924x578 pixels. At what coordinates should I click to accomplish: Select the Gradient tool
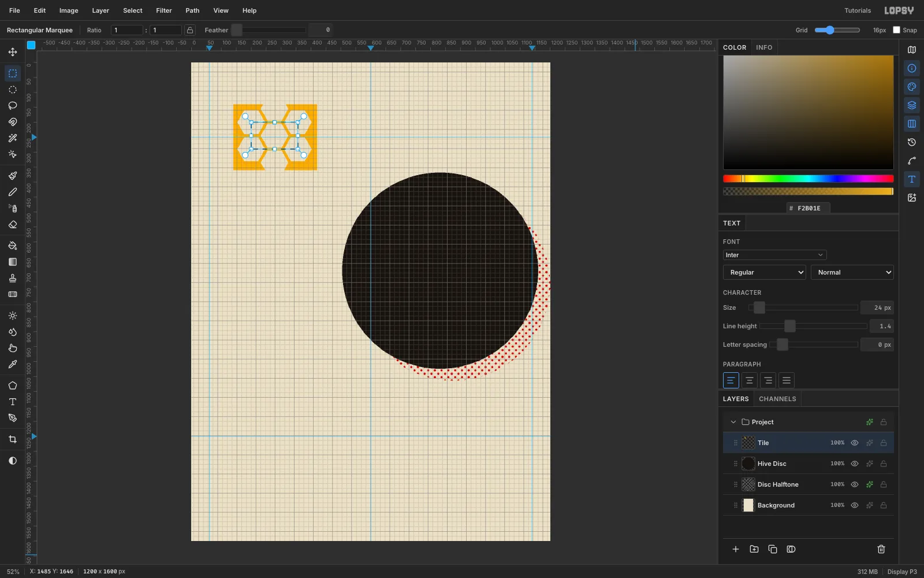pyautogui.click(x=13, y=262)
